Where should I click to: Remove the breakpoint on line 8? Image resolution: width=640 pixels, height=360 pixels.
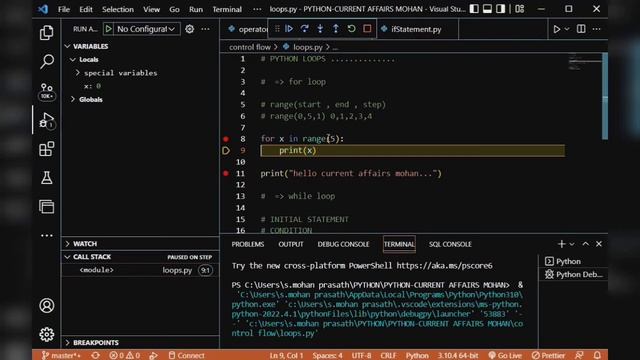(226, 139)
